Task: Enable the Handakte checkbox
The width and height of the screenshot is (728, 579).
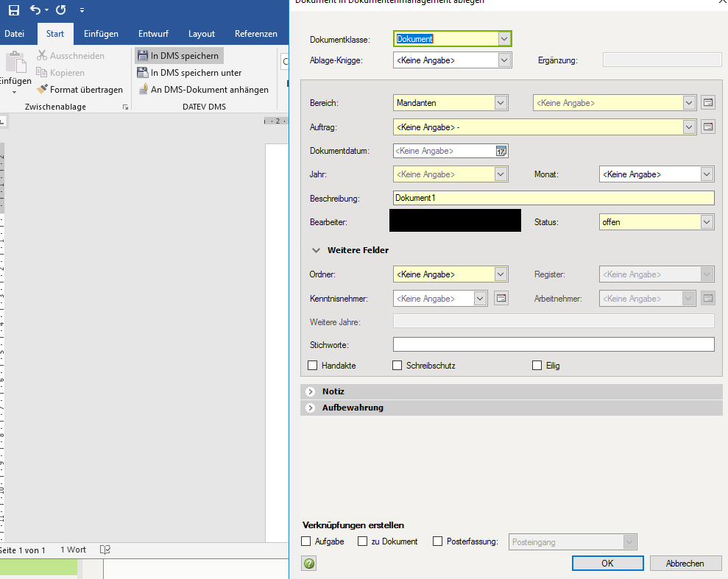Action: [x=313, y=366]
